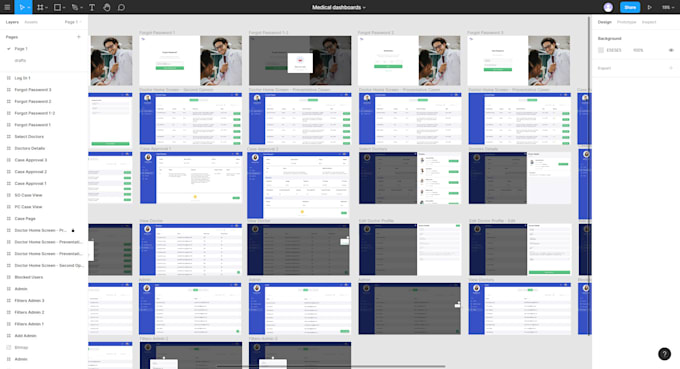Select the Text tool
The image size is (680, 369).
pos(92,7)
